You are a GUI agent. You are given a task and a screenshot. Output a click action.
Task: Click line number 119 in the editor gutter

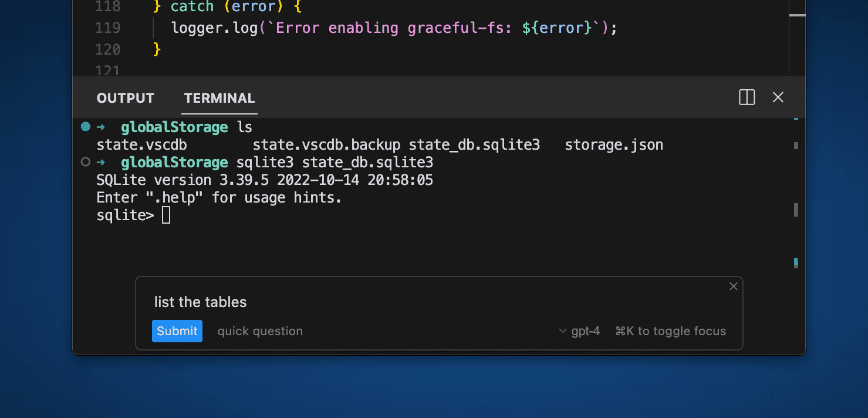click(x=107, y=28)
